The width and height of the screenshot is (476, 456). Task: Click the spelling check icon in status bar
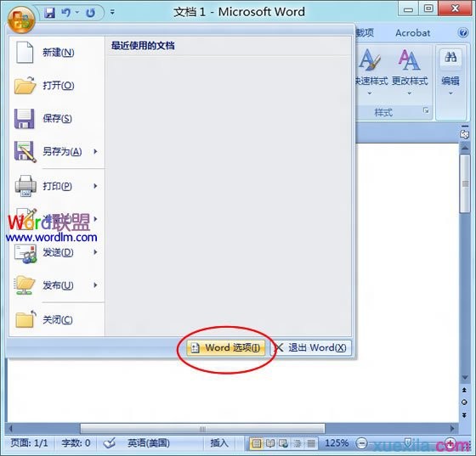(109, 443)
